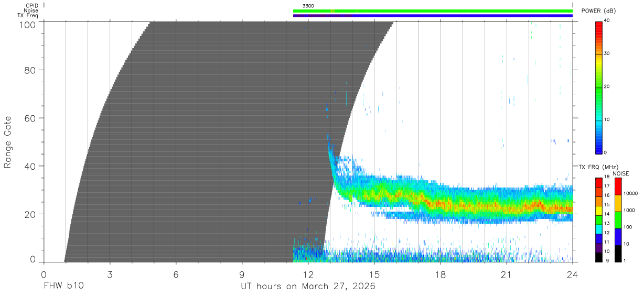
Task: Click the Noise label at top left
Action: pos(31,10)
